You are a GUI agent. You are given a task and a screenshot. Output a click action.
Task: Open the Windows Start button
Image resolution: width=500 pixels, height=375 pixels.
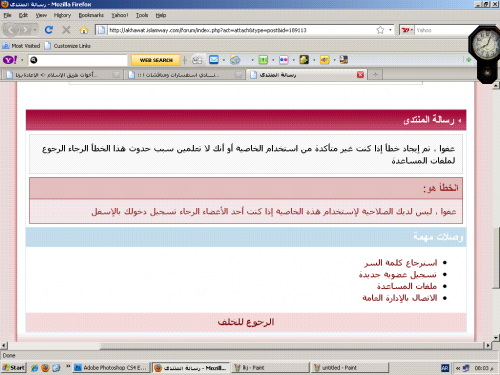(13, 368)
